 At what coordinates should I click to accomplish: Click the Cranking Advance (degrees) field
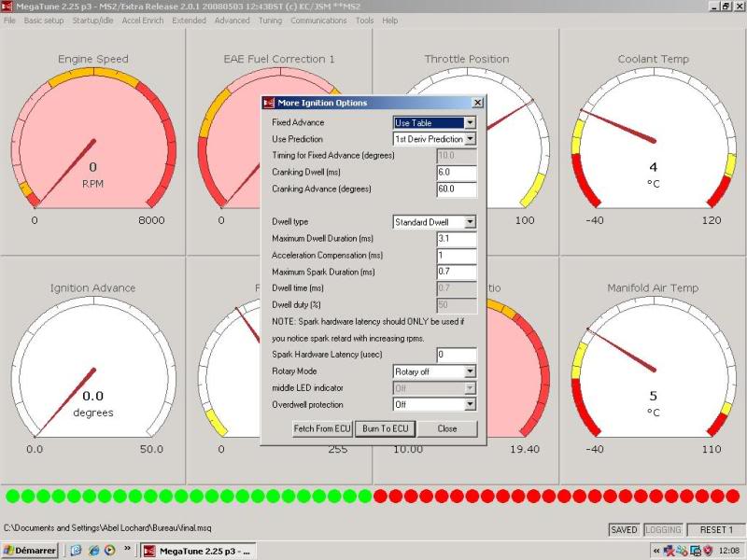[457, 189]
